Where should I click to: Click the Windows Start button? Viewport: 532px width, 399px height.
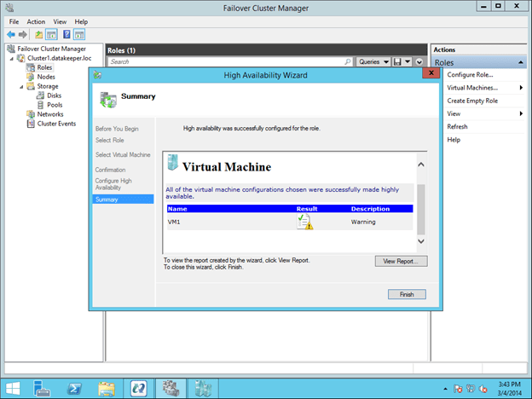[12, 388]
